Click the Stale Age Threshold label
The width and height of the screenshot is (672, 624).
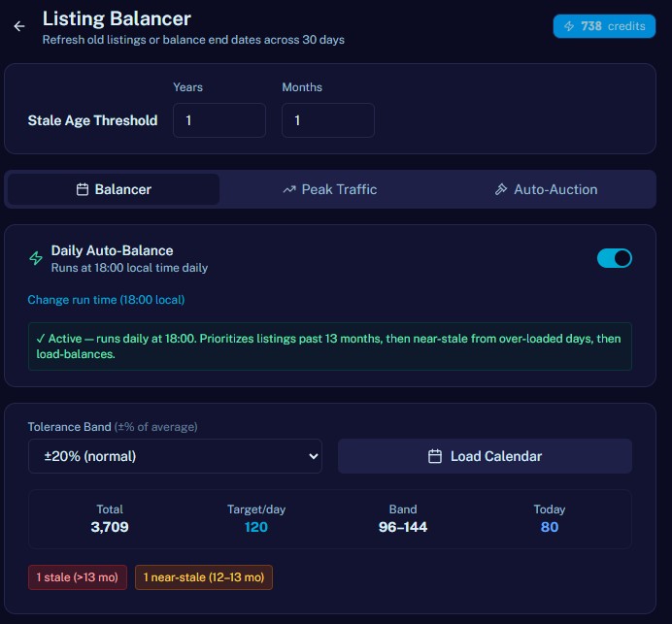(92, 120)
